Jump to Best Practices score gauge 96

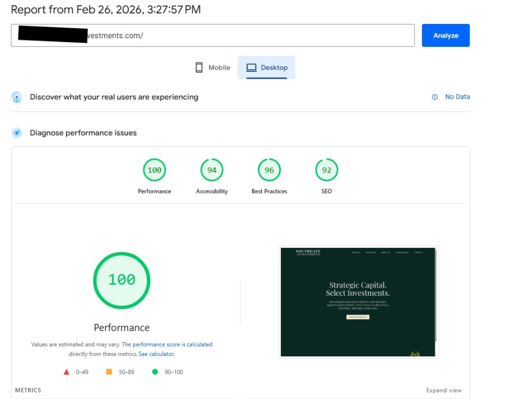click(x=269, y=170)
